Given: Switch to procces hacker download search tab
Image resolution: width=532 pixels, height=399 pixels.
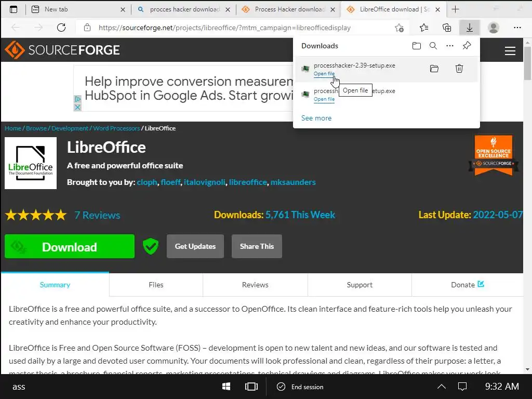Looking at the screenshot, I should pos(182,9).
